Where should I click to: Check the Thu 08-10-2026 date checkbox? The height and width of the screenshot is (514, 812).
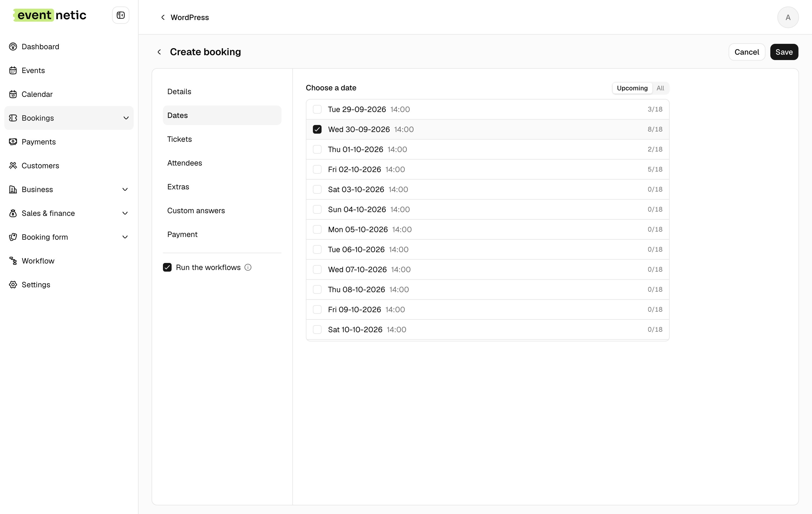click(317, 289)
